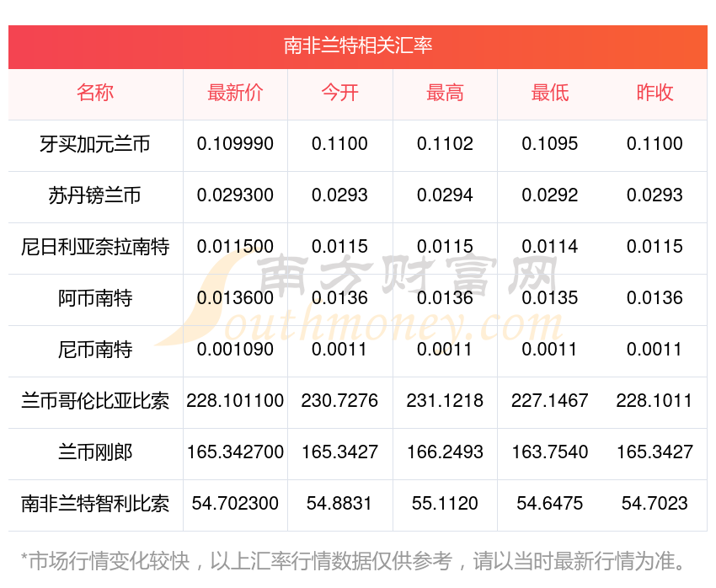
Task: Click the 最新价 column header
Action: tap(235, 93)
